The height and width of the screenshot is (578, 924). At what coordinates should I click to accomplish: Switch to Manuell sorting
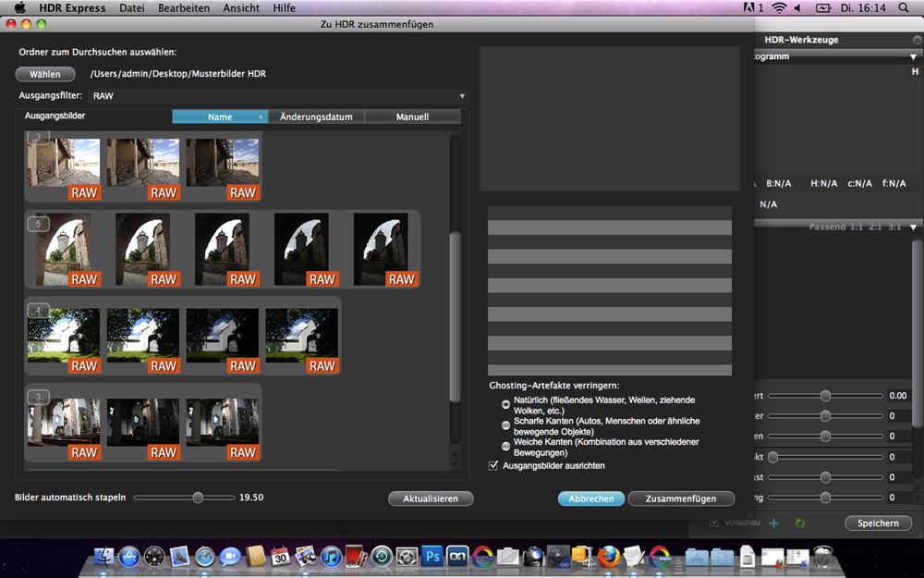[412, 117]
